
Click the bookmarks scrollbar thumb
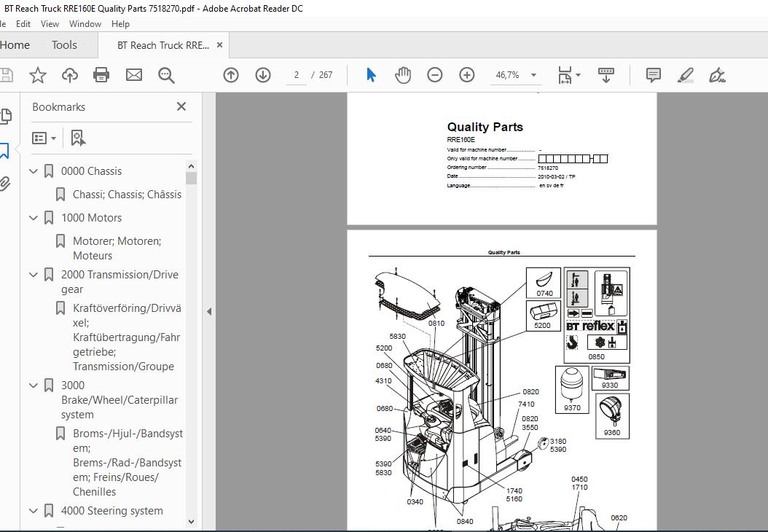coord(192,179)
